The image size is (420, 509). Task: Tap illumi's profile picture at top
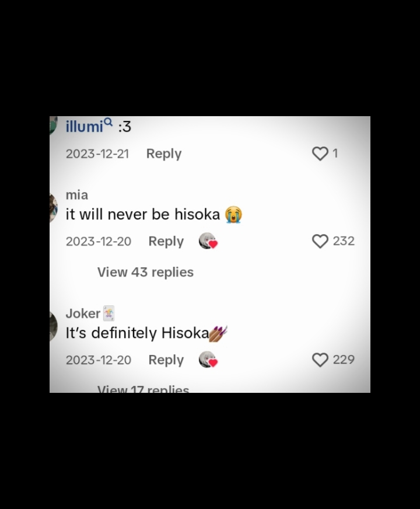(54, 125)
